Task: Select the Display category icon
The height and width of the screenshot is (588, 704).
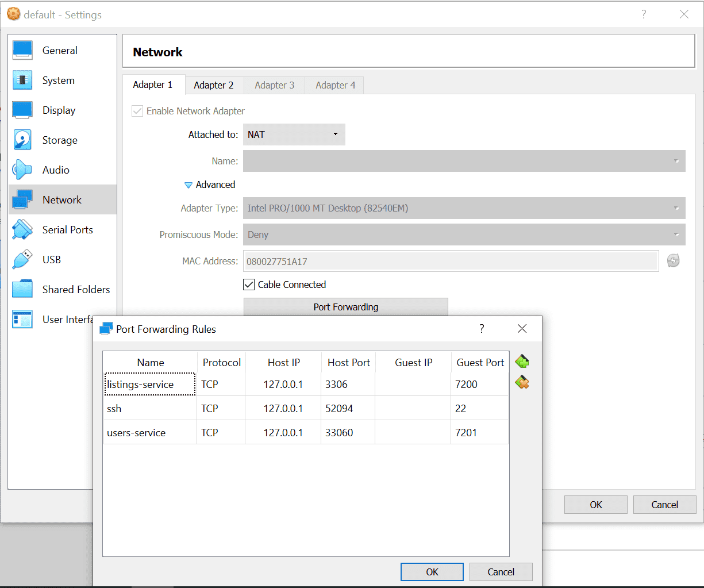Action: (23, 110)
